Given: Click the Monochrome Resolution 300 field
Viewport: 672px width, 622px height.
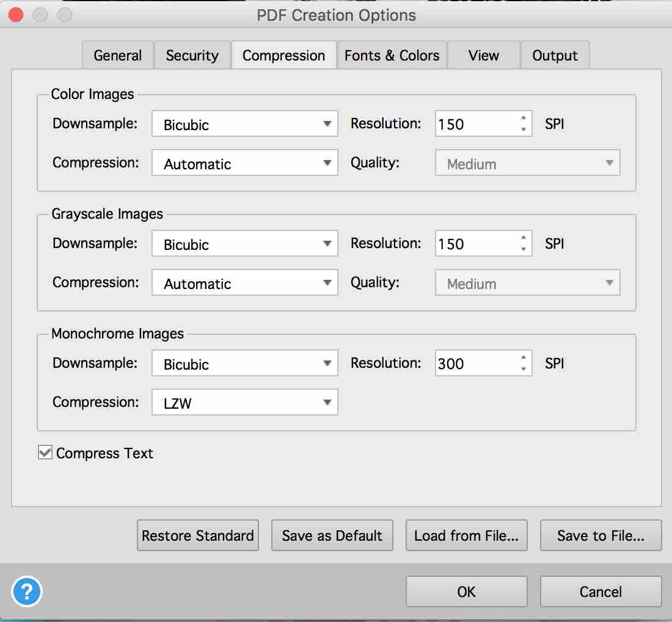Looking at the screenshot, I should [x=477, y=364].
